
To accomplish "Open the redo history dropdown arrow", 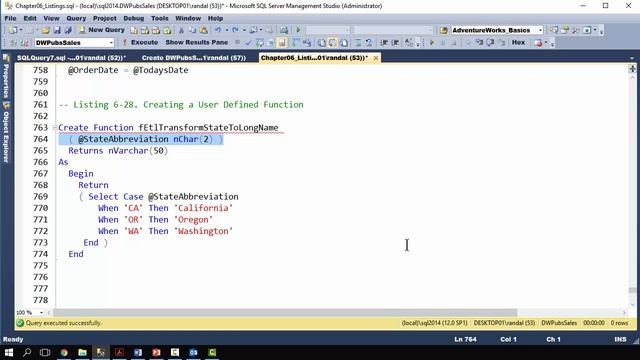I will click(x=244, y=30).
